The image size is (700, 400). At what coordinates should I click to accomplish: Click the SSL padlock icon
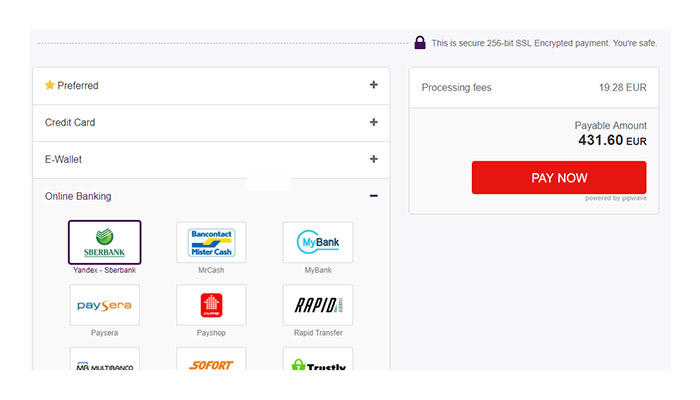(420, 43)
